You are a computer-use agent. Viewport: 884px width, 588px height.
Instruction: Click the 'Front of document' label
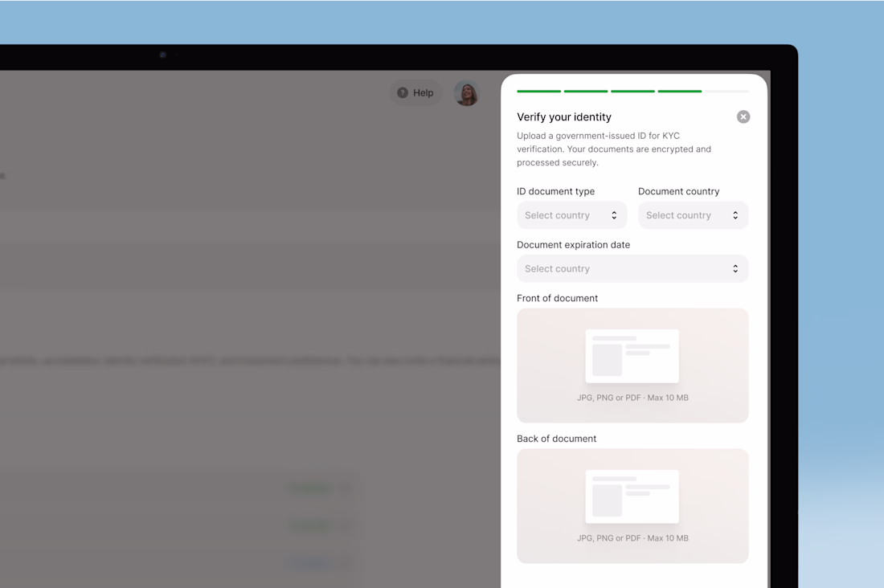tap(557, 298)
